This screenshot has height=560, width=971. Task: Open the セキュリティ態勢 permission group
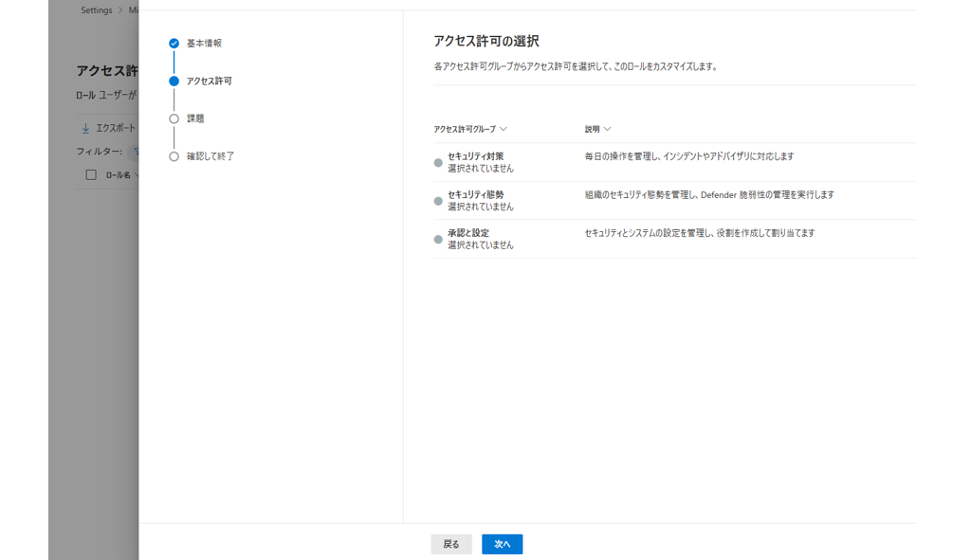[x=475, y=194]
